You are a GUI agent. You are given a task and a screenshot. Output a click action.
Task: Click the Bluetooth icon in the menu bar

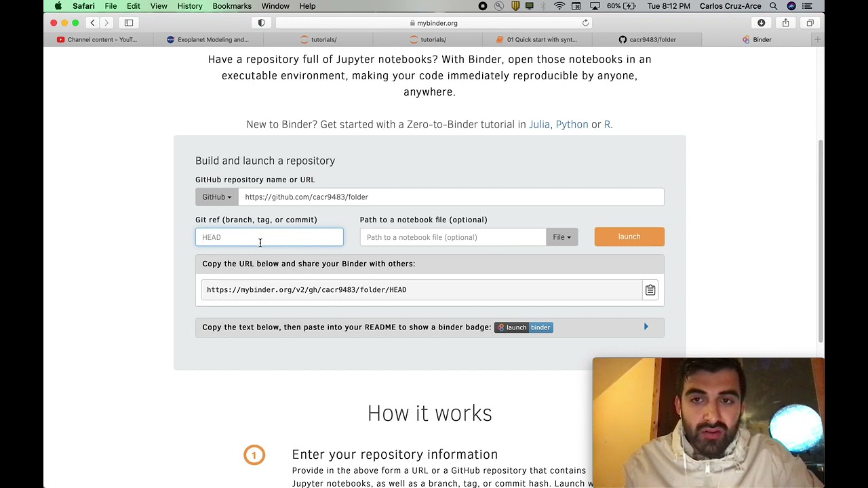544,6
